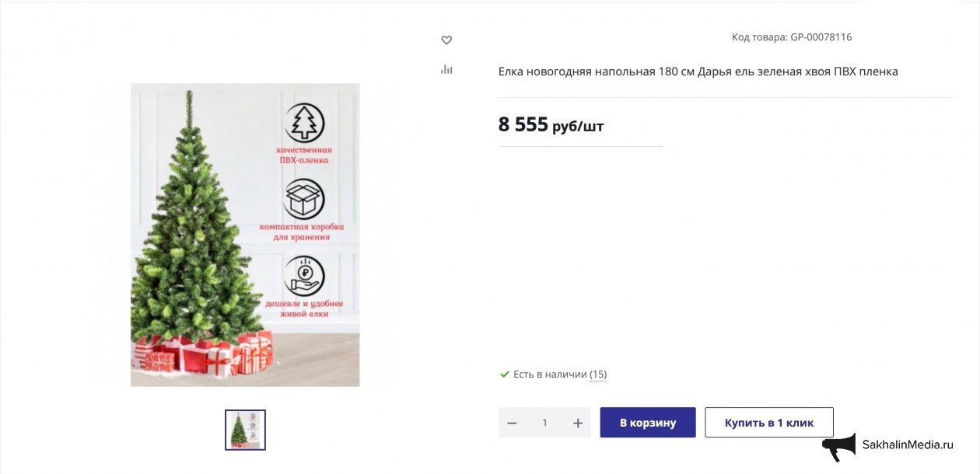Click the ruble coin hand icon
980x474 pixels.
click(304, 275)
